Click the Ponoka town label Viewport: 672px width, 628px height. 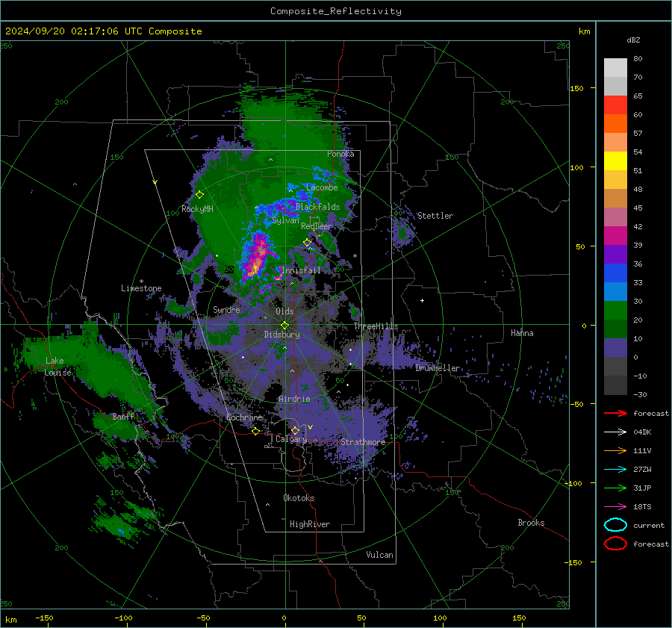click(x=340, y=154)
